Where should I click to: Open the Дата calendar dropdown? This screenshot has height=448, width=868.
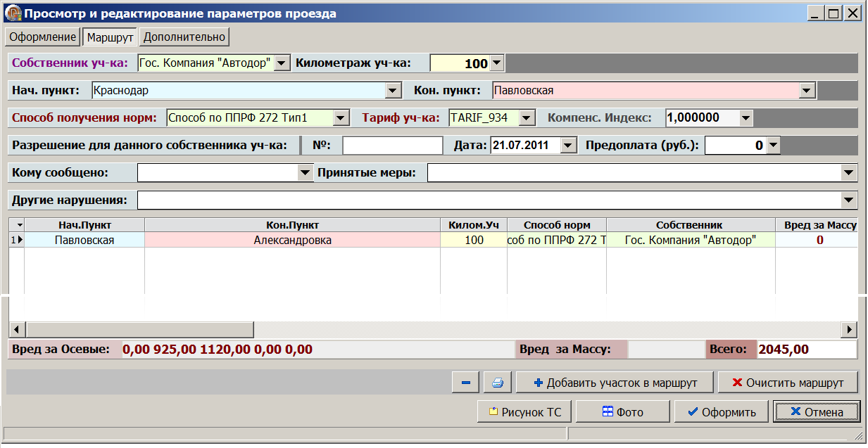coord(568,146)
